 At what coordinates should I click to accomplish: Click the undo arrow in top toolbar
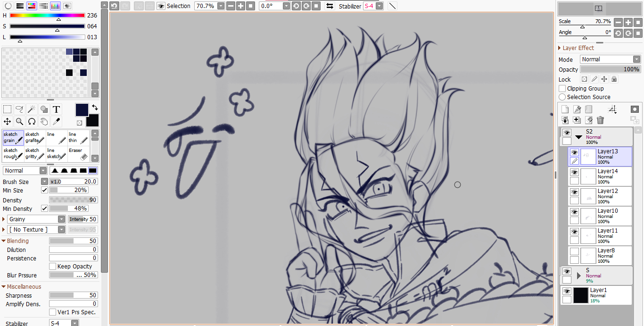tap(114, 6)
